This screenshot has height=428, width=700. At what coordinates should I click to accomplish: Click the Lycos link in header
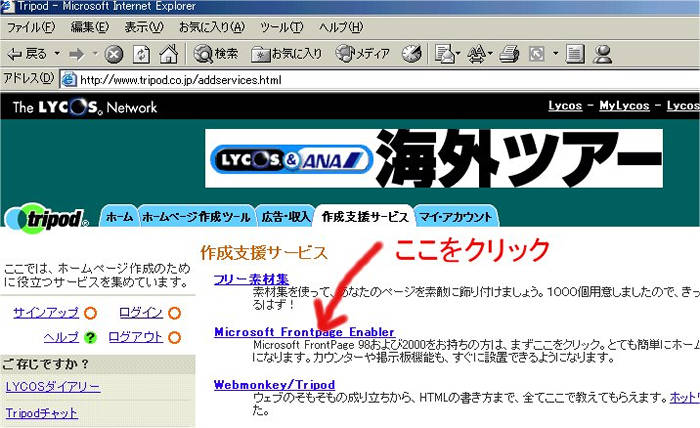[x=565, y=106]
